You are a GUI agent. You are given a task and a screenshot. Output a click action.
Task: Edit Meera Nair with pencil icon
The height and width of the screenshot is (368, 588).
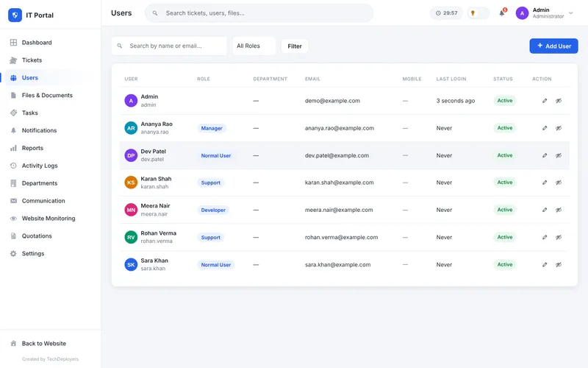click(x=545, y=210)
